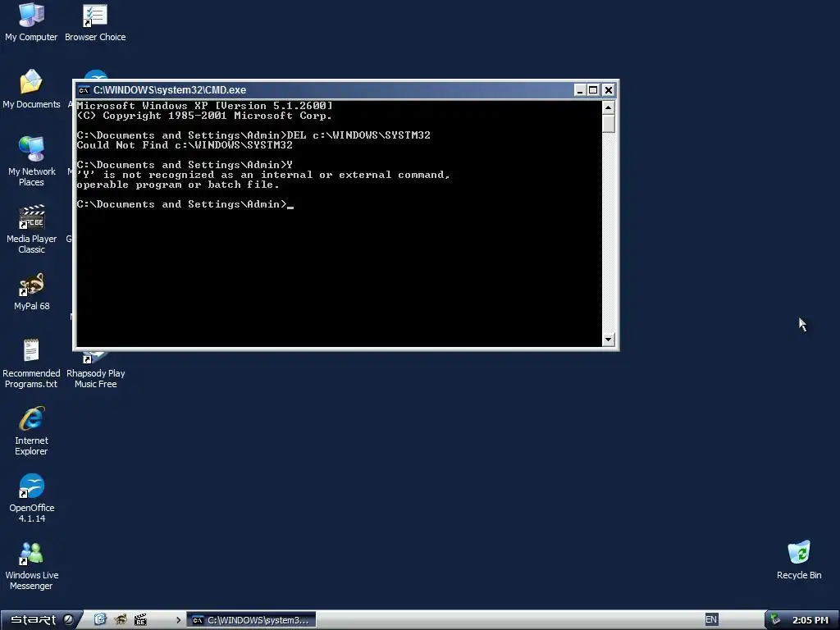Click CMD.exe window title bar text
The width and height of the screenshot is (840, 630).
point(169,90)
